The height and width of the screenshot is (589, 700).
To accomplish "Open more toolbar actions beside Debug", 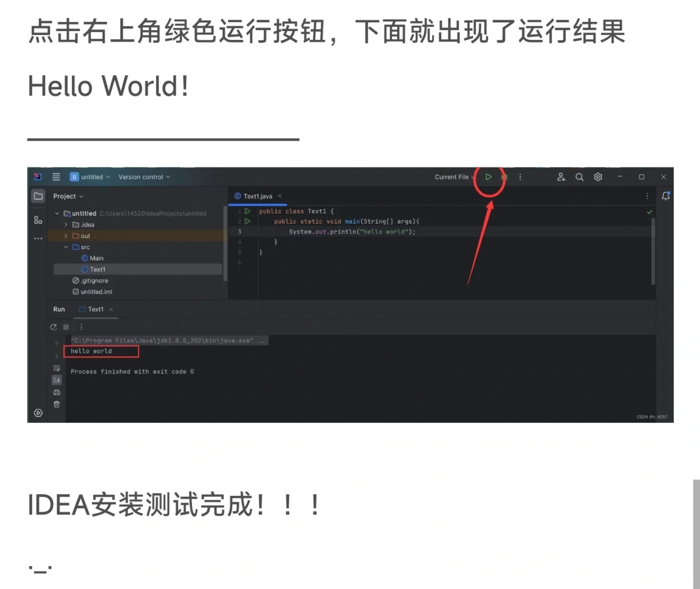I will coord(520,177).
